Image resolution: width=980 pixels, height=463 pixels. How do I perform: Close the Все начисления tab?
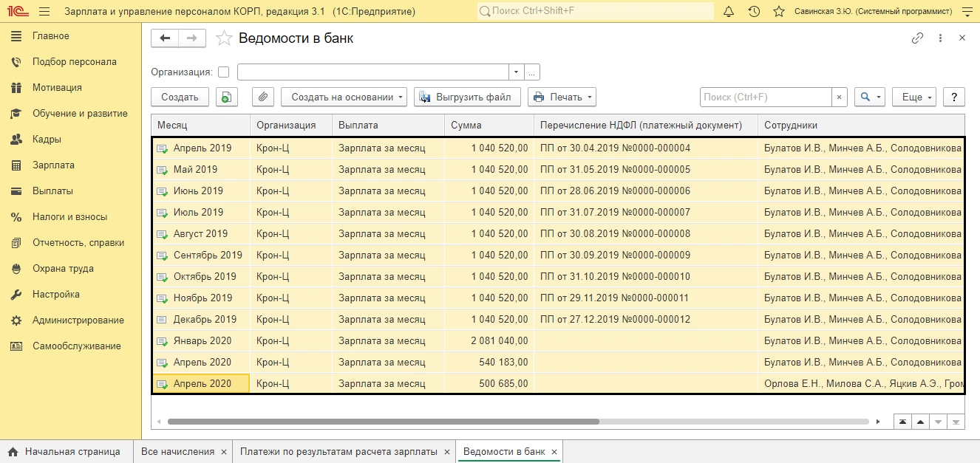(x=223, y=452)
